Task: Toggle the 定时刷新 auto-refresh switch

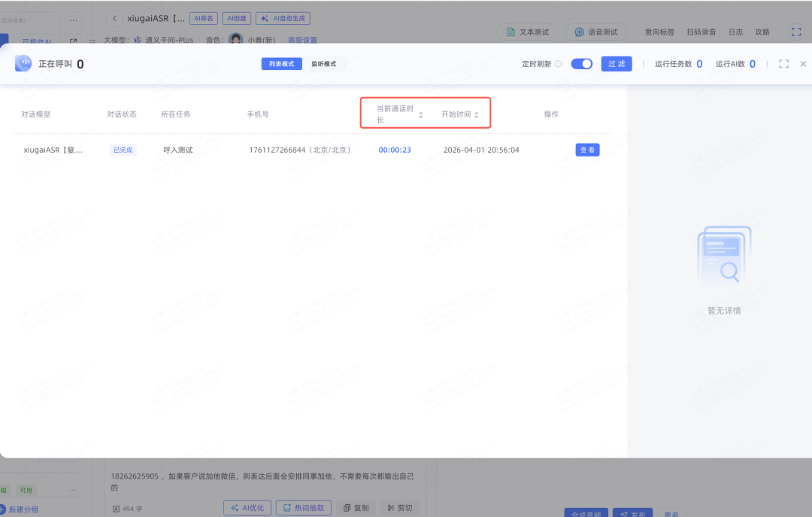Action: 581,64
